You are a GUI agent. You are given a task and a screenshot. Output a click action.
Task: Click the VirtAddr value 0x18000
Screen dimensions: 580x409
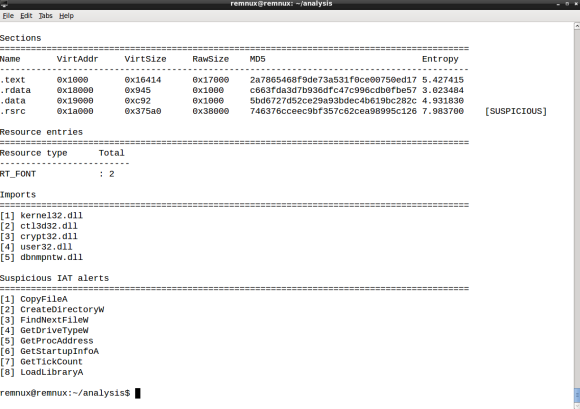pos(75,90)
